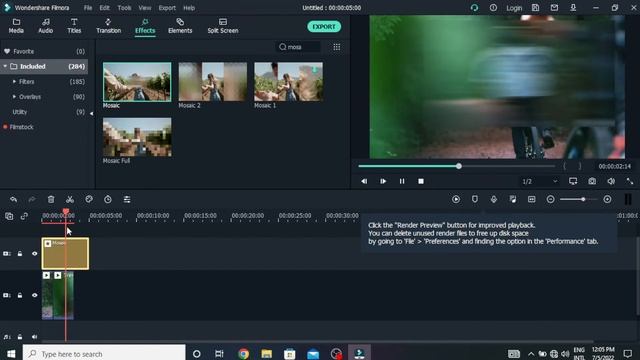
Task: Undo the last timeline action
Action: point(13,199)
